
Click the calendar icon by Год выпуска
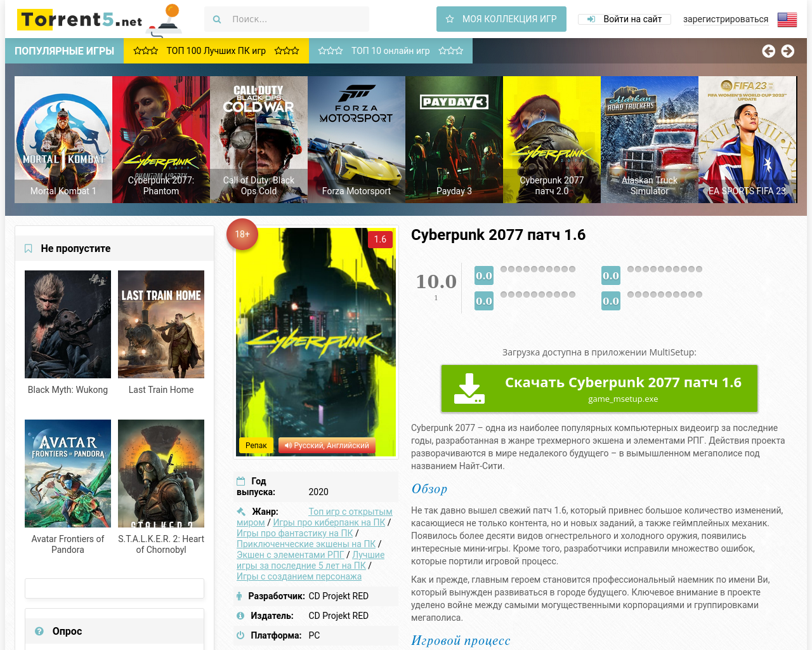click(x=240, y=481)
